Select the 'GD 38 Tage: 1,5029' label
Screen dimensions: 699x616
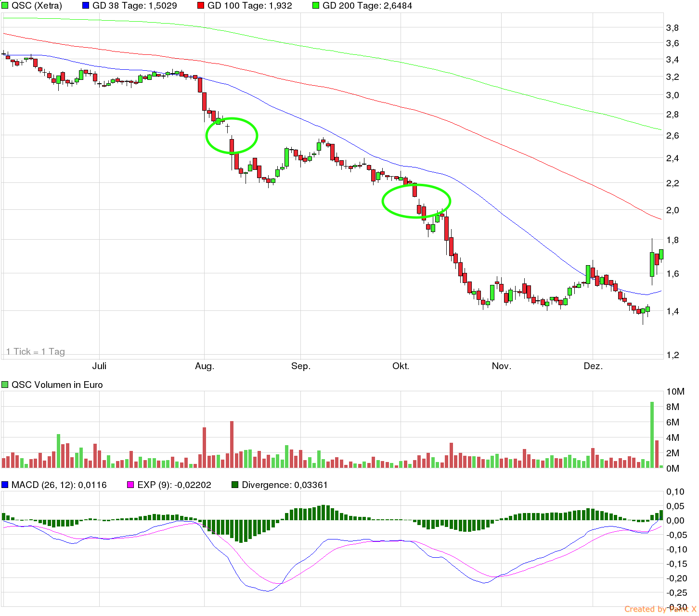[135, 6]
